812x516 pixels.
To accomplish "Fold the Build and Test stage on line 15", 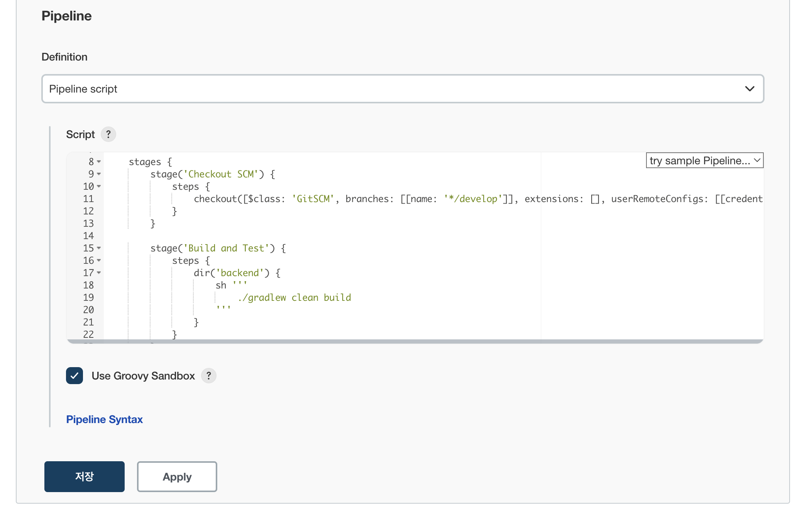I will (99, 248).
